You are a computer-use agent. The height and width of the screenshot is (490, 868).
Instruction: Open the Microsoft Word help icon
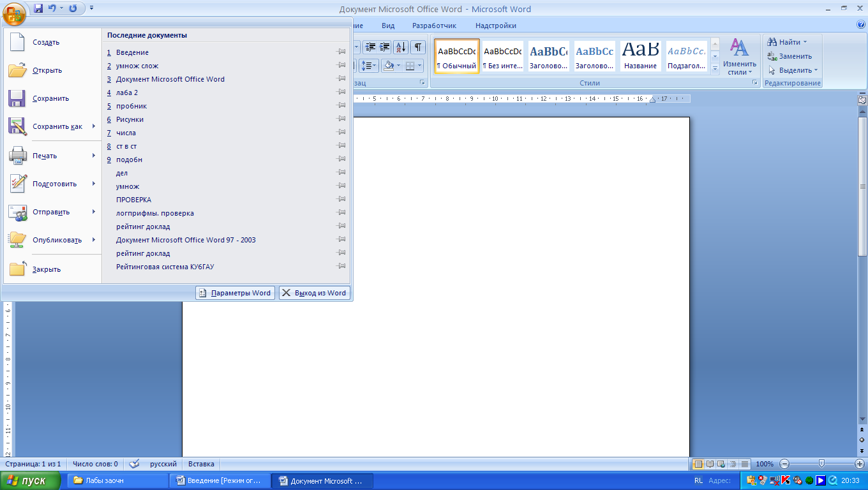coord(861,25)
